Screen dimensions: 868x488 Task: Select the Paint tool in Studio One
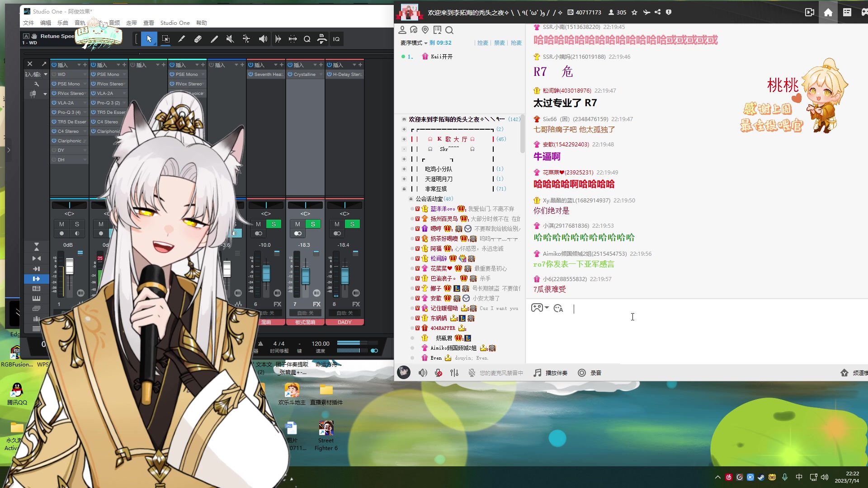pos(214,39)
